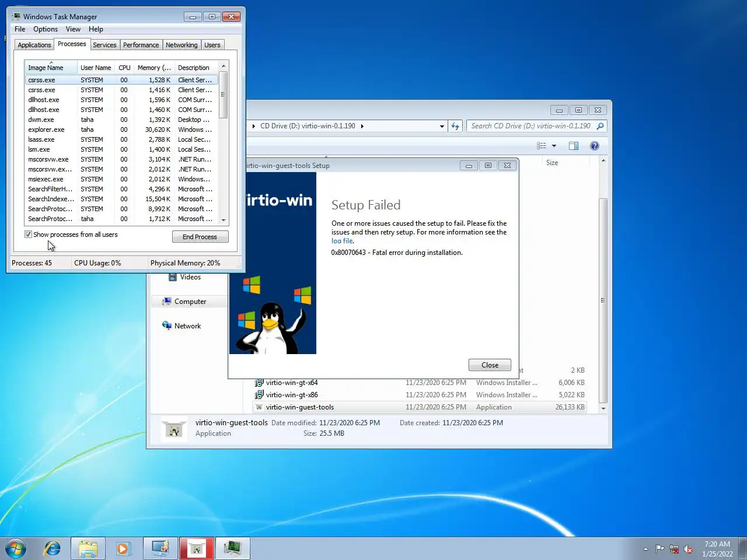Switch to the Networking tab

coord(181,45)
